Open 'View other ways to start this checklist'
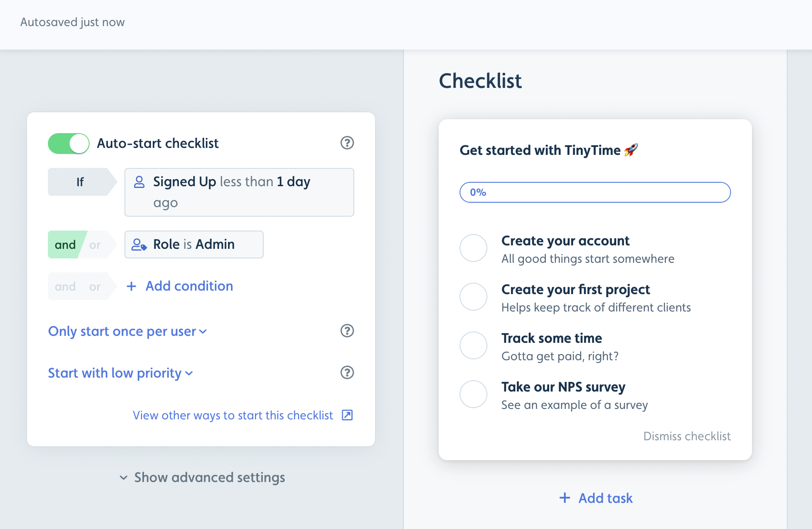Screen dimensions: 812x529 click(x=233, y=415)
